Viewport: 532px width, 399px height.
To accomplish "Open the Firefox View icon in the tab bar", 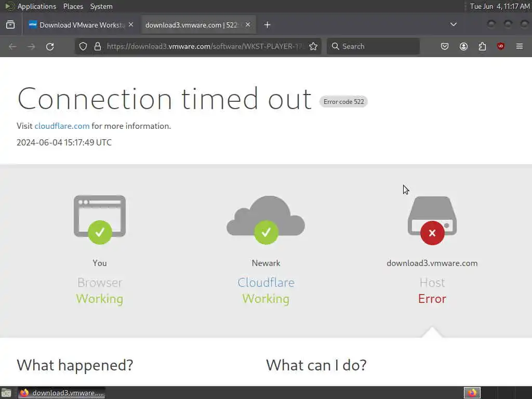I will 10,25.
